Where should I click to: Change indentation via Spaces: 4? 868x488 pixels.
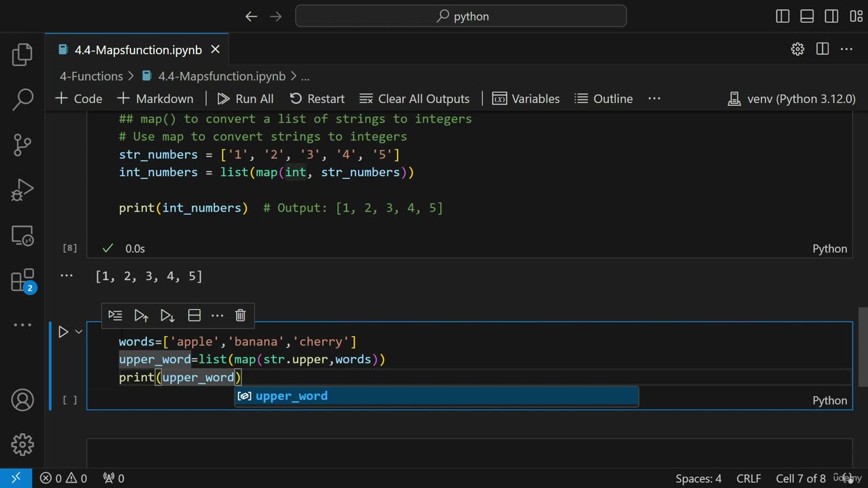[698, 478]
